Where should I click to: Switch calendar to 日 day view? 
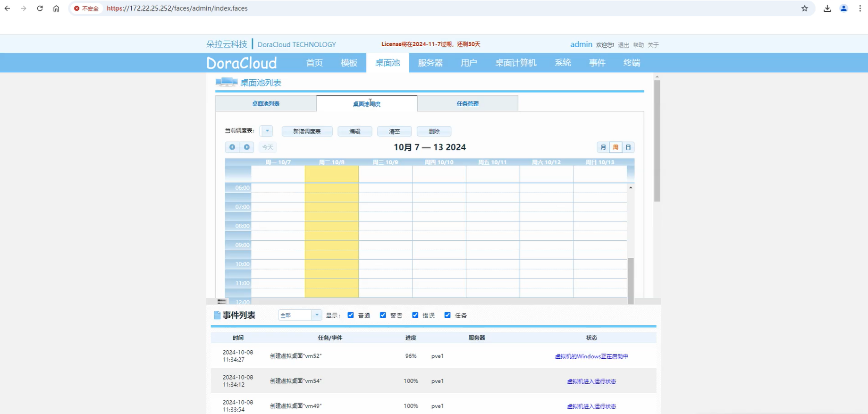(628, 147)
